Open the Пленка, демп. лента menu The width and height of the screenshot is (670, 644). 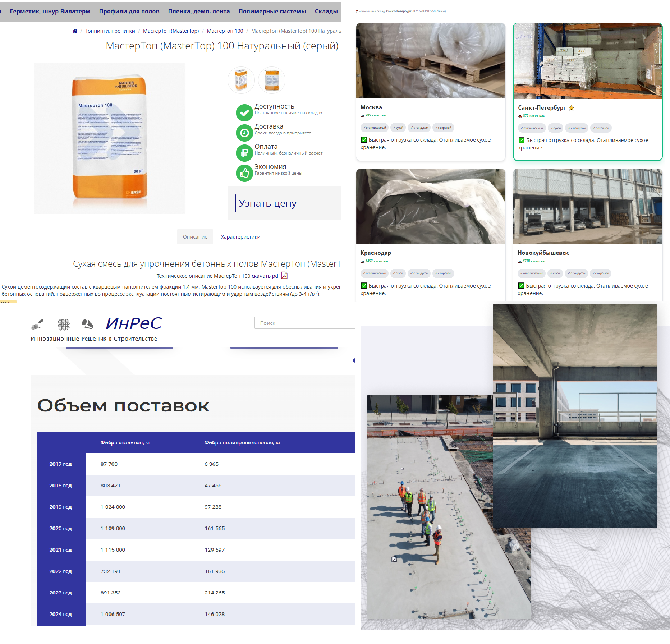point(199,11)
